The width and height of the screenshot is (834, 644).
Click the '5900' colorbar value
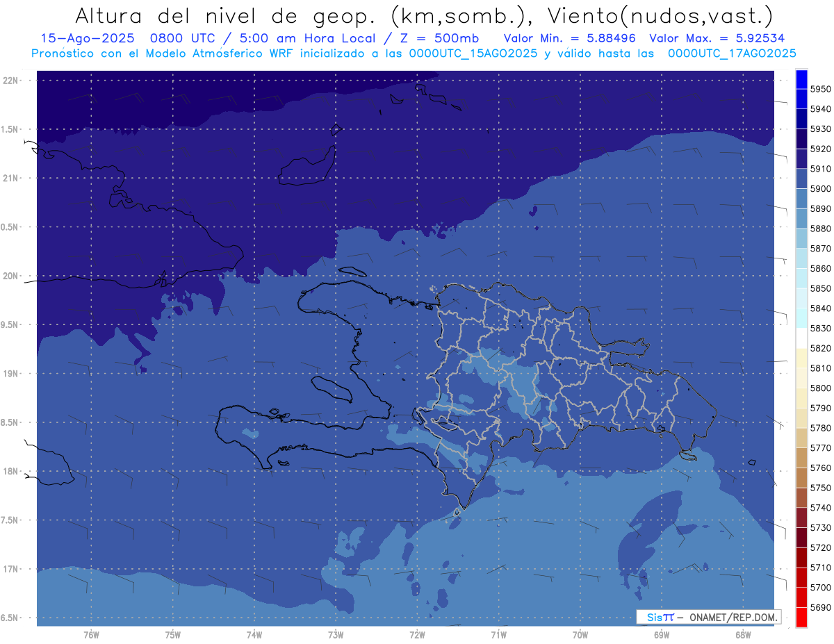pos(820,189)
